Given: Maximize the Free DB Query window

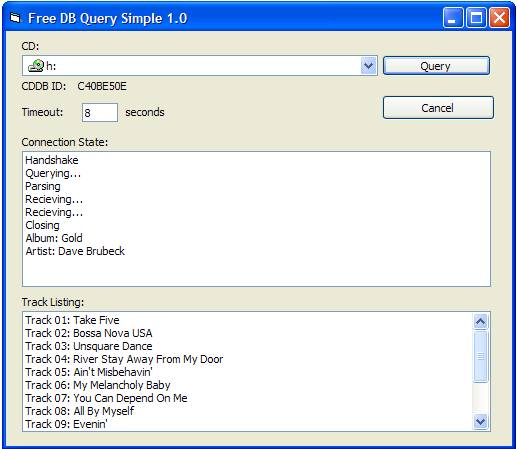Looking at the screenshot, I should click(x=476, y=18).
